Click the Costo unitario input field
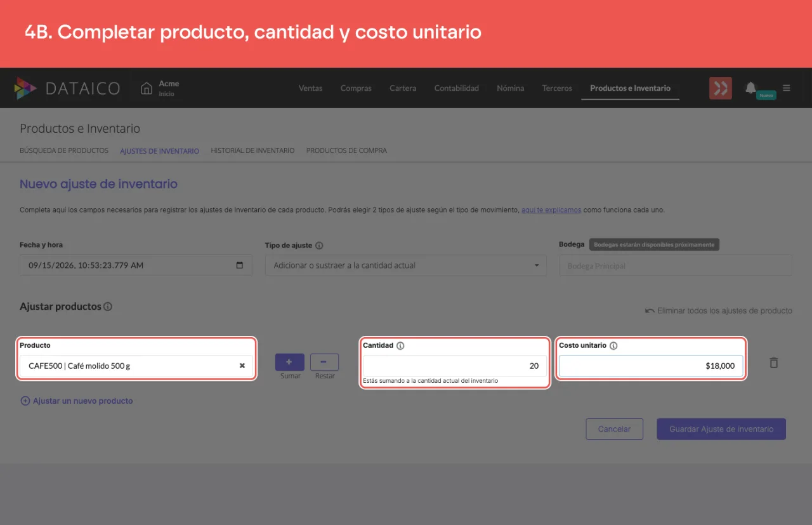This screenshot has width=812, height=525. pyautogui.click(x=651, y=366)
